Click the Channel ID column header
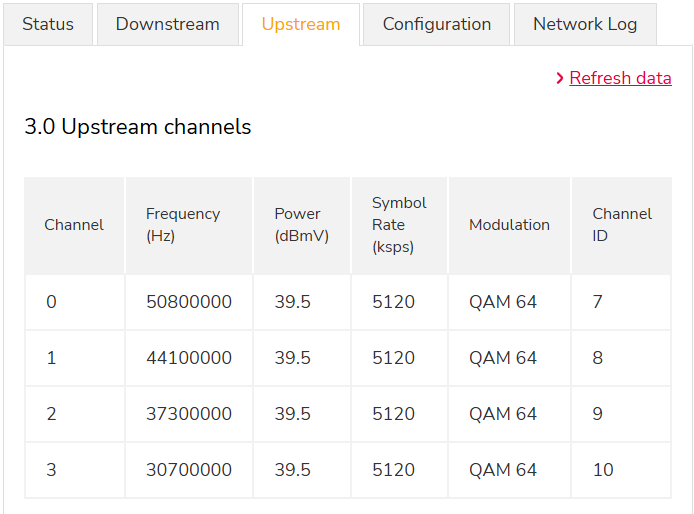 (x=621, y=225)
